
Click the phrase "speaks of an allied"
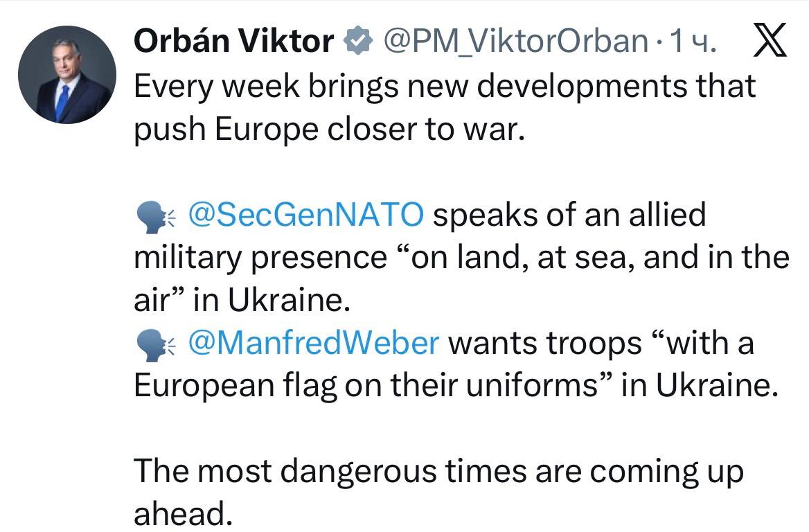coord(569,215)
